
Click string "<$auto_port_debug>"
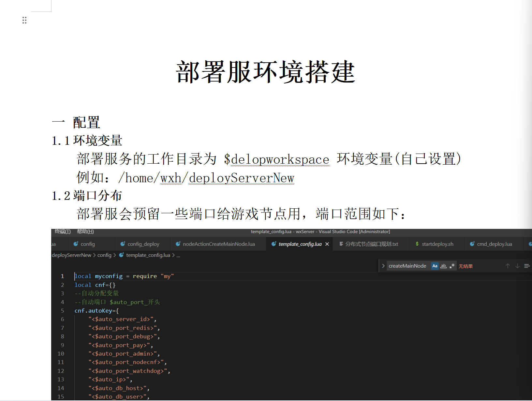pos(122,336)
